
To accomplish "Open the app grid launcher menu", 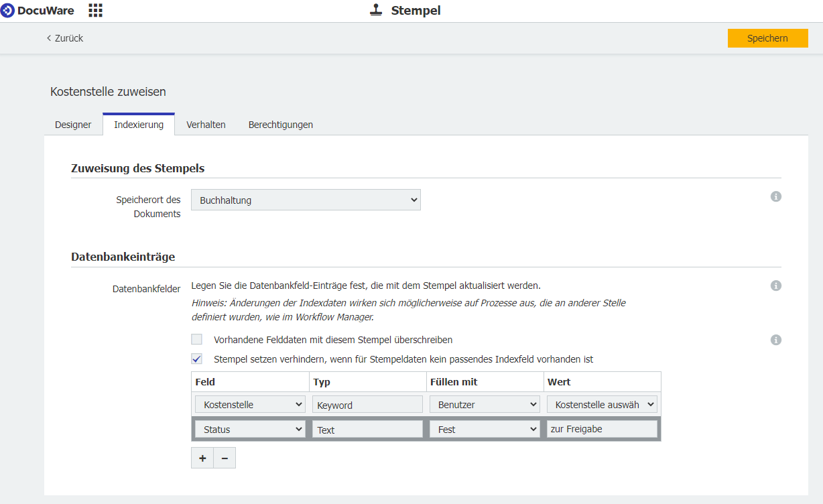I will (95, 11).
